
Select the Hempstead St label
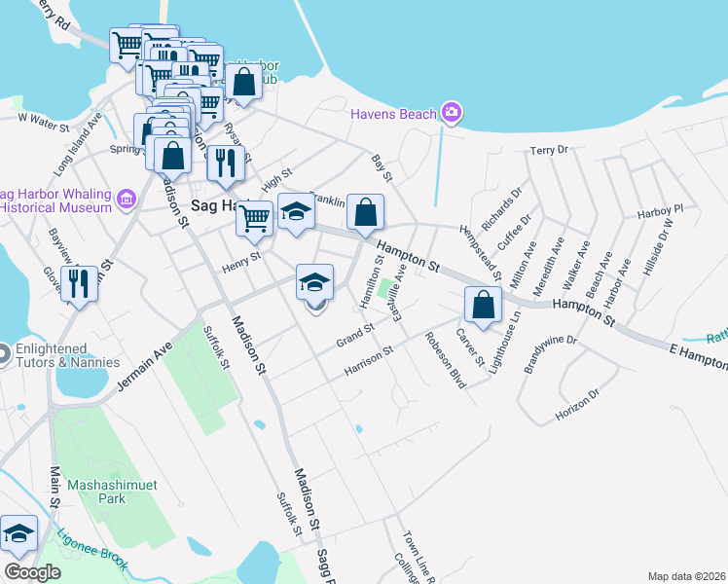coord(481,253)
